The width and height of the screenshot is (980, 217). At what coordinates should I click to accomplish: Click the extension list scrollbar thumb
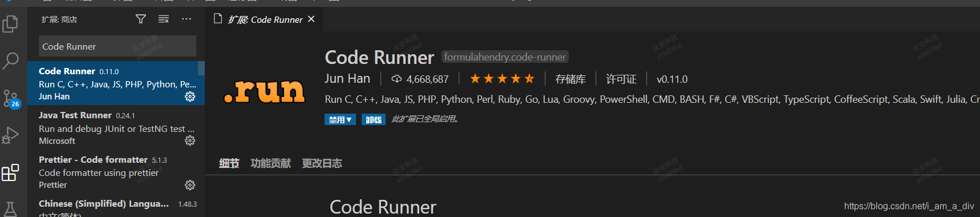point(201,69)
